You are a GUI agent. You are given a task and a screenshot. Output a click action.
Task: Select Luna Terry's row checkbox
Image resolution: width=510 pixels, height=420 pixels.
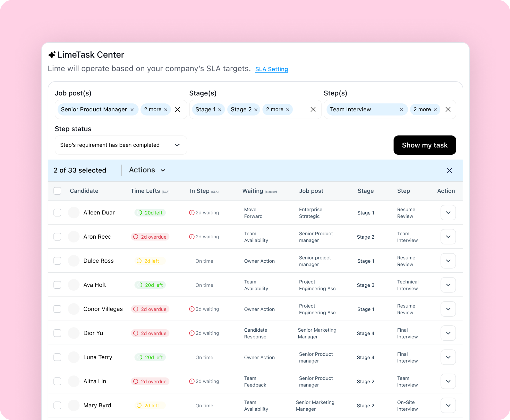[57, 357]
